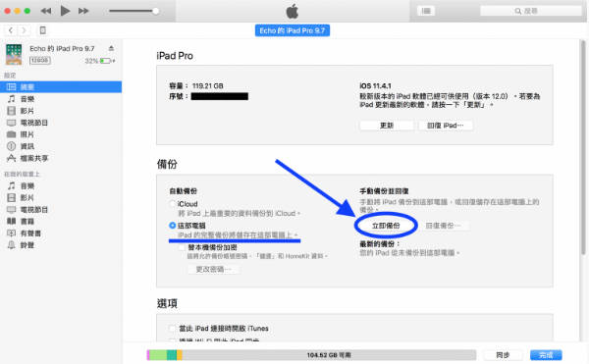Toggle 當此 iPad 連接時開啟 iTunes checkbox
This screenshot has width=589, height=364.
(x=172, y=329)
